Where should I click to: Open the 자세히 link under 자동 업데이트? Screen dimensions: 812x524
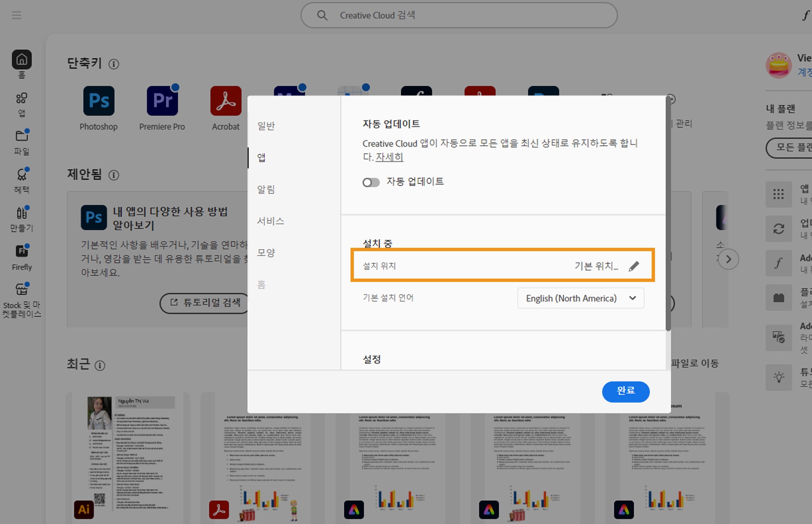(389, 157)
